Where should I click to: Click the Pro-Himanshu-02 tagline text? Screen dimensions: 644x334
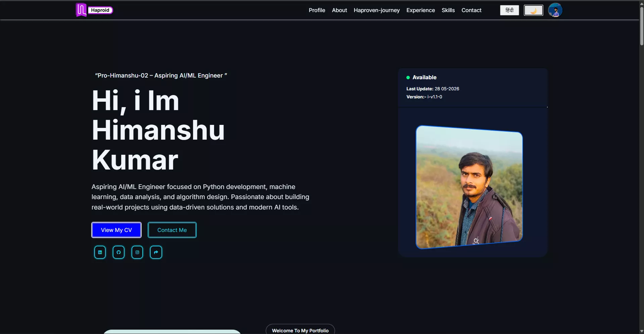161,76
